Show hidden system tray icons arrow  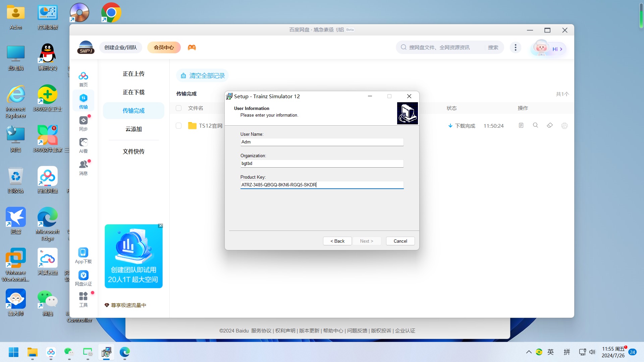(x=529, y=352)
